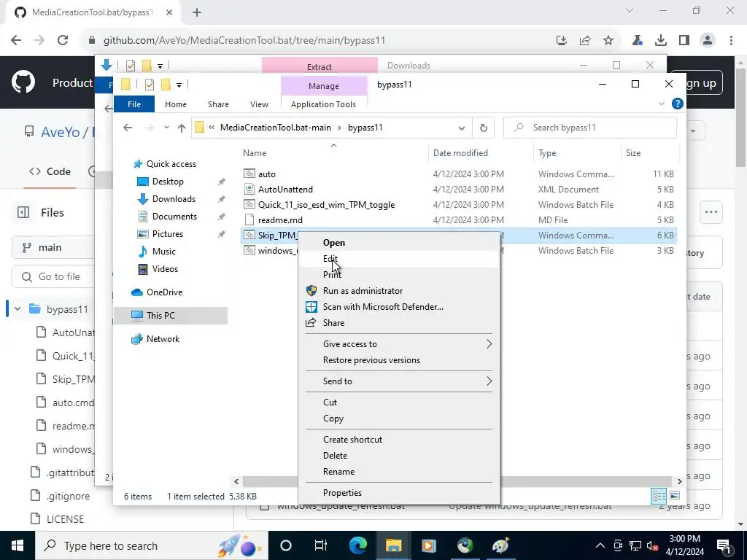Open the File tab in Explorer ribbon
747x560 pixels.
(x=134, y=104)
